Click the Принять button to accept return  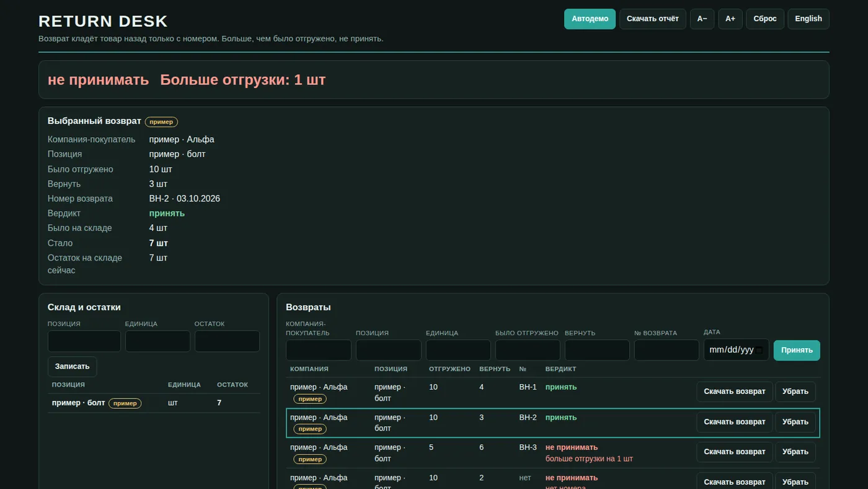(x=797, y=350)
